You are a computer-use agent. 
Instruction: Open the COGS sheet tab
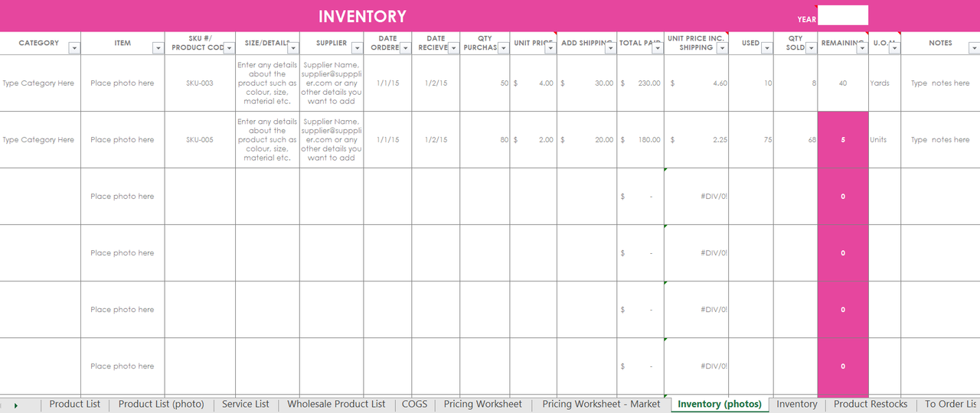coord(414,404)
